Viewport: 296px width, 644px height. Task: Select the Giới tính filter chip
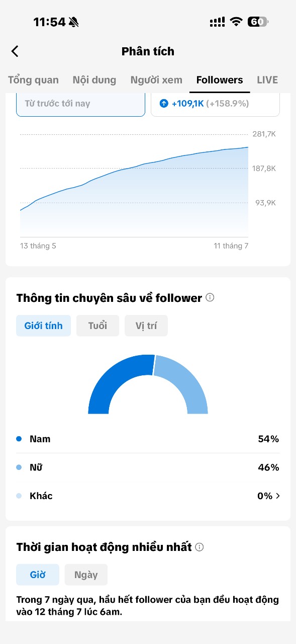point(43,326)
